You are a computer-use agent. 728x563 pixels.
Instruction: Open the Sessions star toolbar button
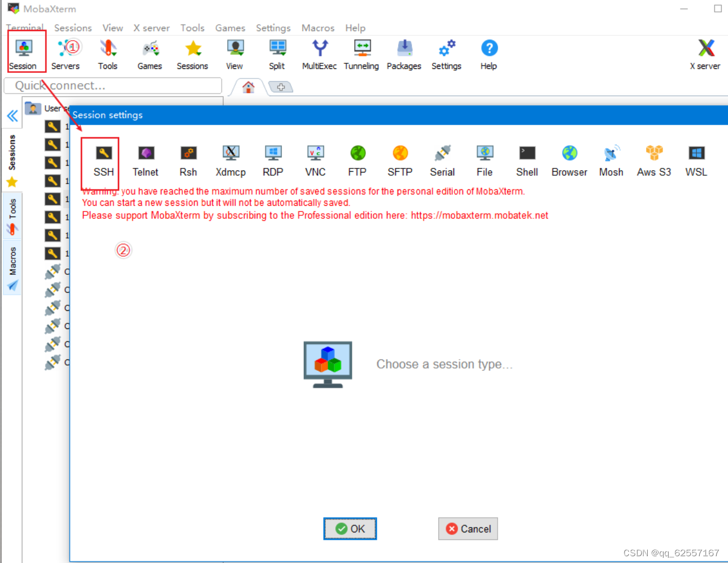pos(193,54)
